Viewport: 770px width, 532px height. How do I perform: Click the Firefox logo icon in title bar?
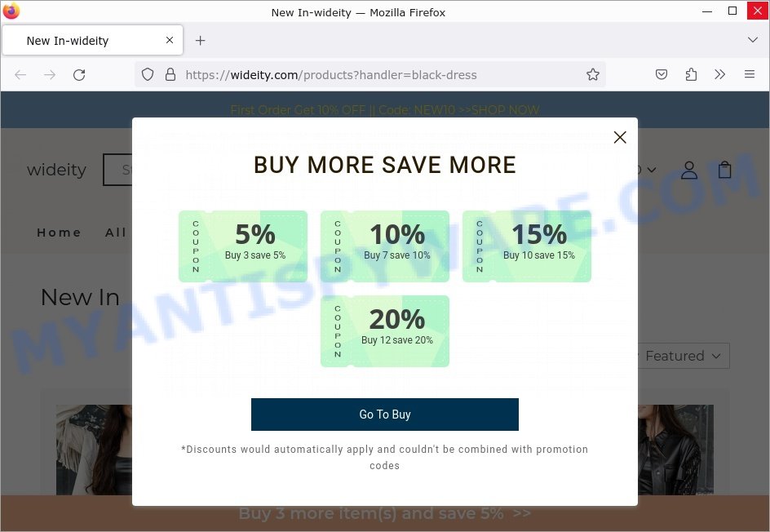click(x=11, y=11)
